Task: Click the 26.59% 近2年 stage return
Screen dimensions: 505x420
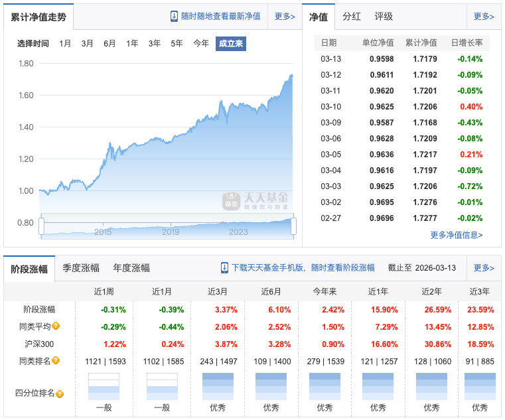Action: (x=438, y=310)
